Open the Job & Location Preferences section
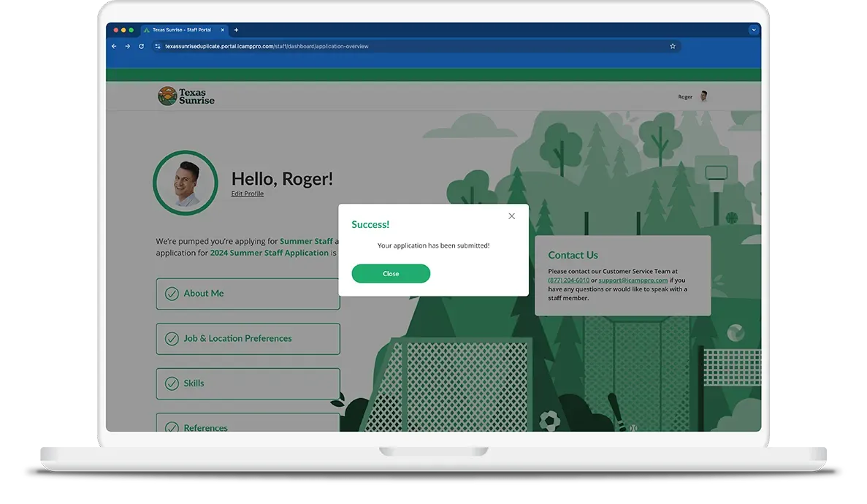Screen dimensions: 867x504 click(x=248, y=339)
